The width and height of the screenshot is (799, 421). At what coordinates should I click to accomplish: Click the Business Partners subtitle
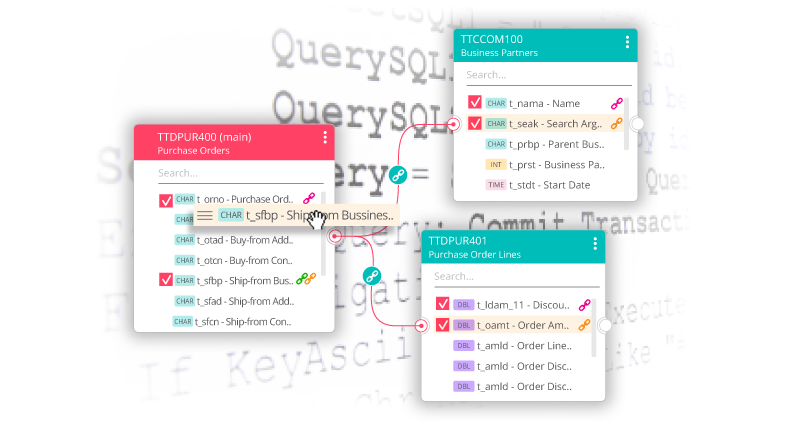[x=499, y=52]
